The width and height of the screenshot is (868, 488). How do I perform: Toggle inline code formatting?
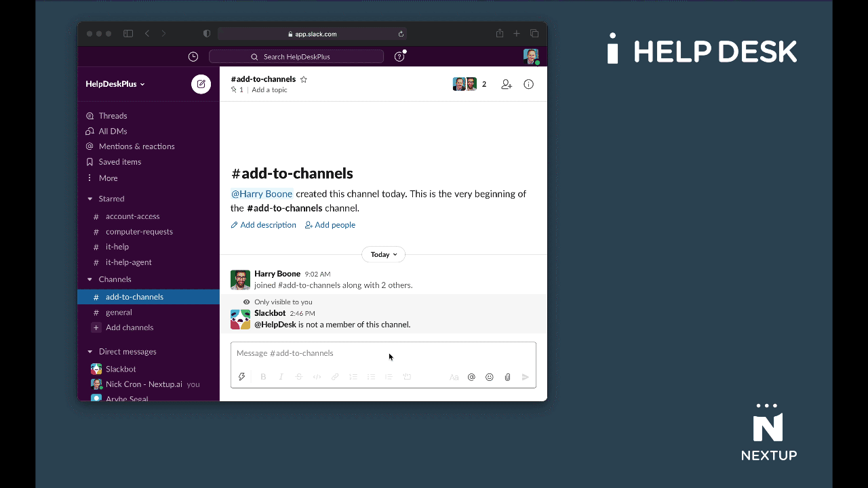pyautogui.click(x=317, y=377)
